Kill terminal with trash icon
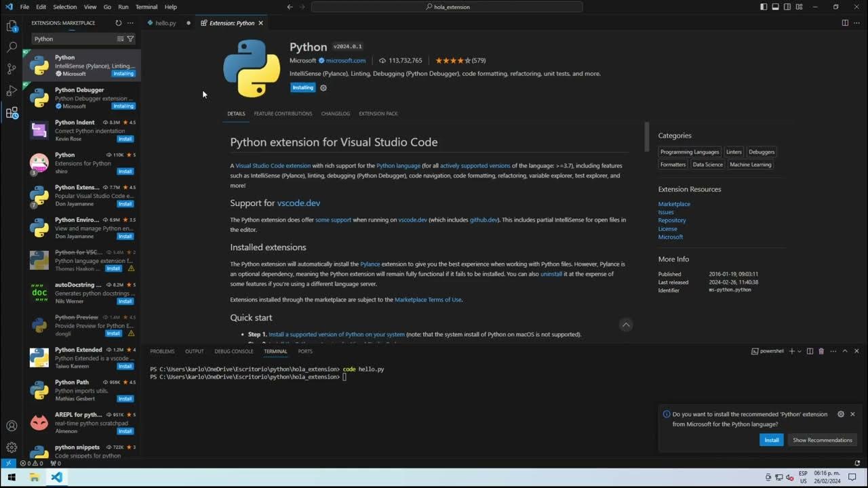868x488 pixels. tap(821, 351)
